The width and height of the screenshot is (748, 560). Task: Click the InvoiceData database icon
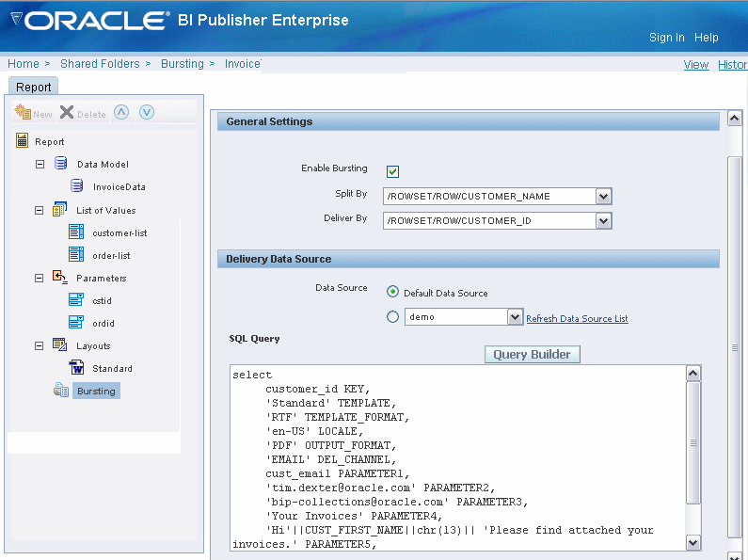[x=77, y=185]
